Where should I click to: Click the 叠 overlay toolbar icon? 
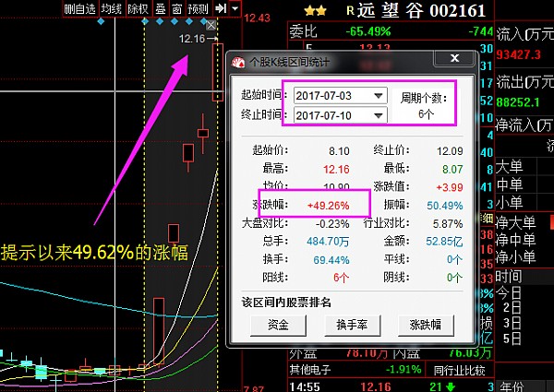coord(160,8)
